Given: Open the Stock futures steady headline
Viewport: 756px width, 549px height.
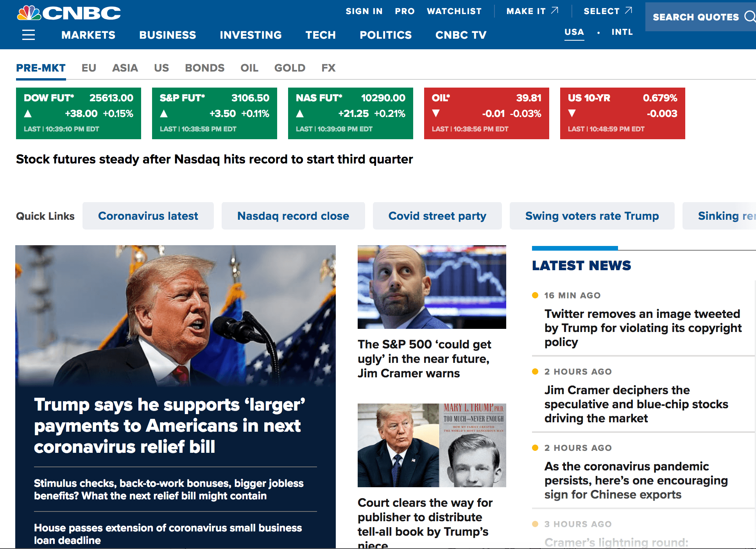Looking at the screenshot, I should pos(214,159).
